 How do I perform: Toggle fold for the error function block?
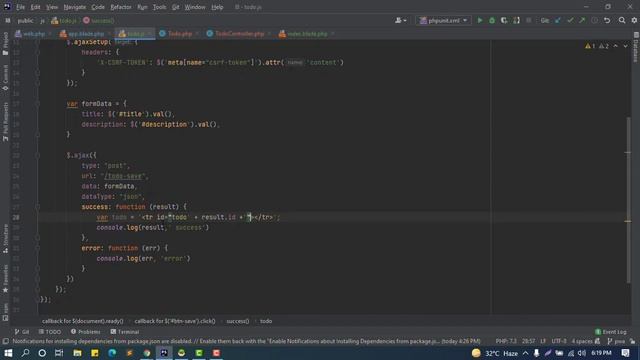point(37,248)
